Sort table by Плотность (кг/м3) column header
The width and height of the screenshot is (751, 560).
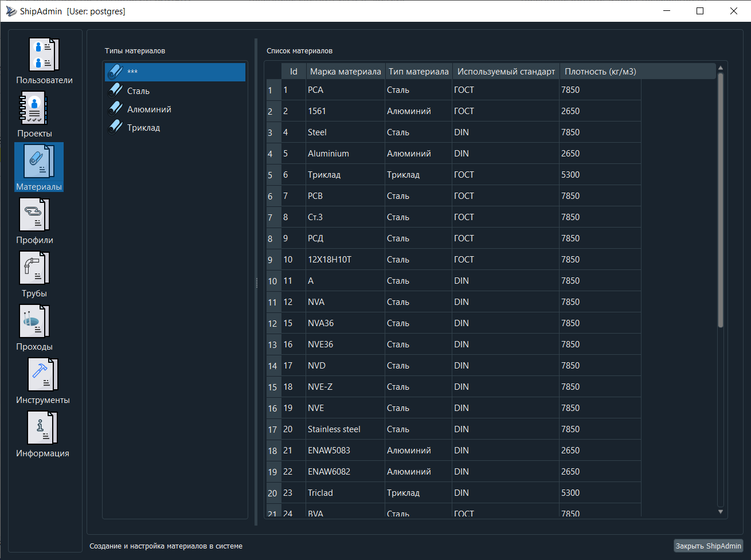click(x=600, y=72)
